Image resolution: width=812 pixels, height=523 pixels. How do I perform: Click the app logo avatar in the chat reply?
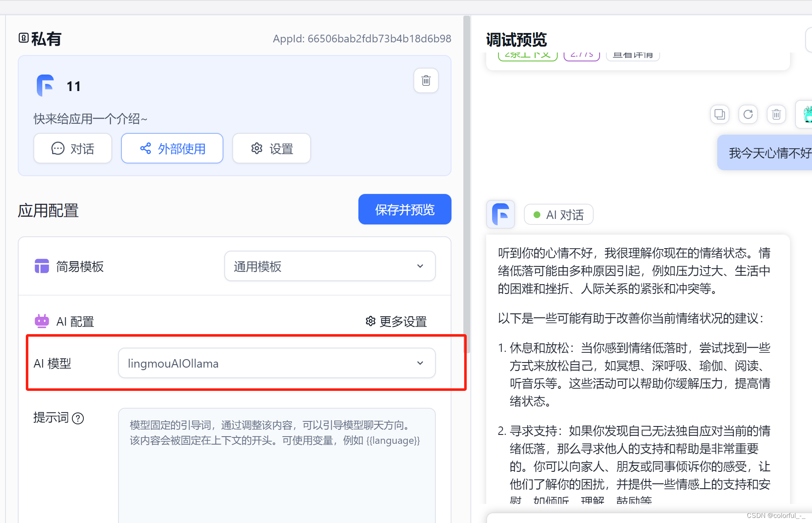[500, 214]
